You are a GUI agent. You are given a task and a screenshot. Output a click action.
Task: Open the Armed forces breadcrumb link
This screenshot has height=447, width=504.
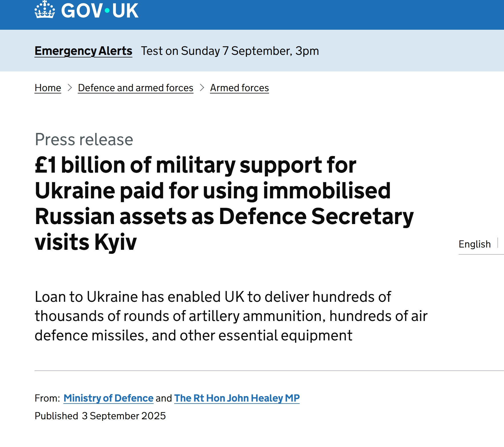coord(239,88)
